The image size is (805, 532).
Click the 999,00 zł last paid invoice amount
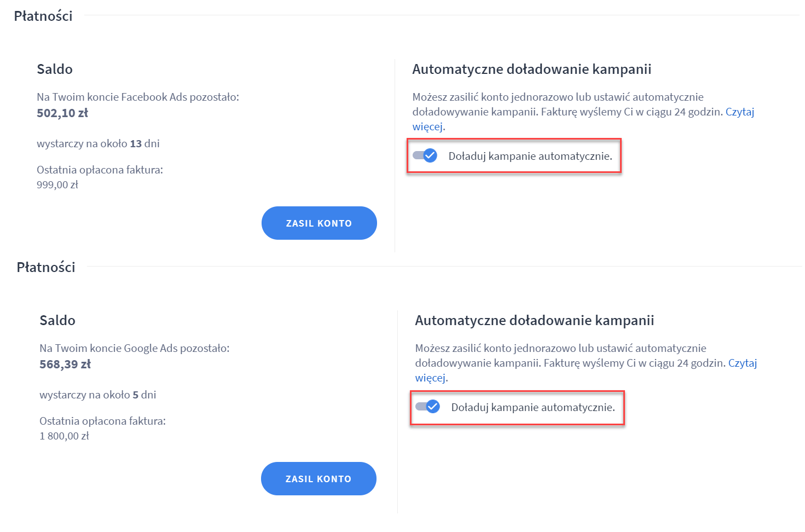tap(57, 185)
